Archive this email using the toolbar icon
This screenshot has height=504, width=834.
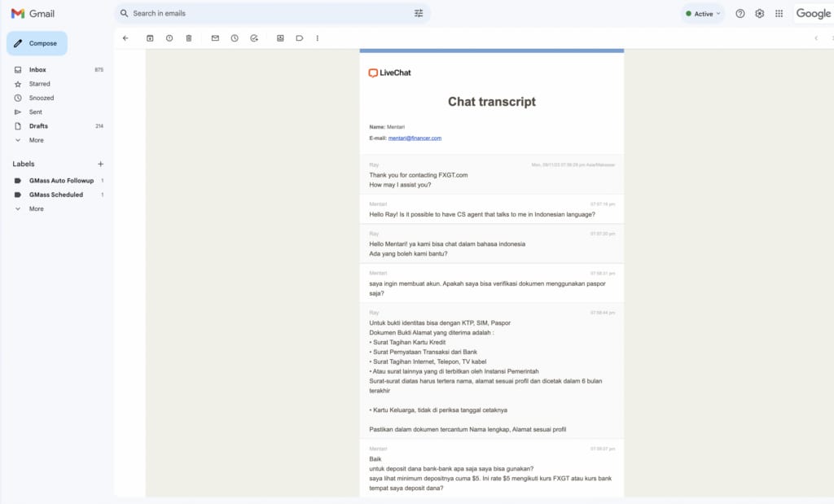[150, 38]
